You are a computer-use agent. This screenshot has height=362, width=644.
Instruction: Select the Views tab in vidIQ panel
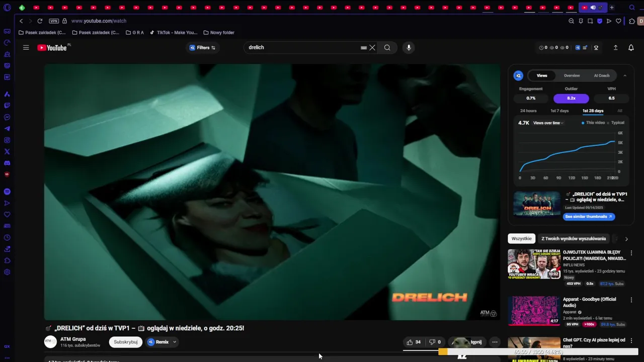(x=542, y=75)
